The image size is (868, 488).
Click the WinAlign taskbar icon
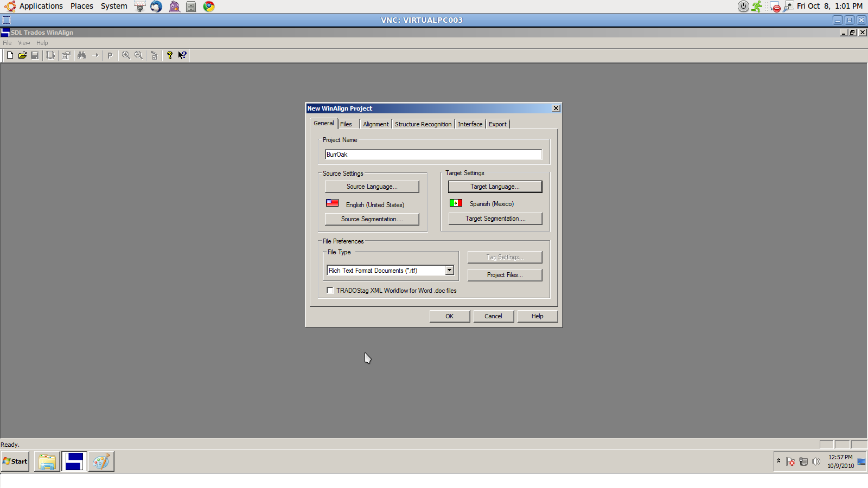[x=74, y=461]
